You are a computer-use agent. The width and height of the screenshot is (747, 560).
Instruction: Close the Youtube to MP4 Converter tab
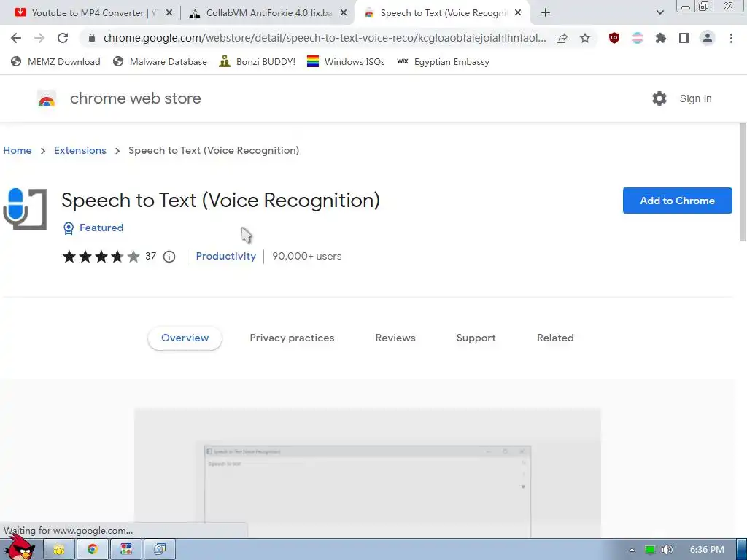(x=169, y=13)
